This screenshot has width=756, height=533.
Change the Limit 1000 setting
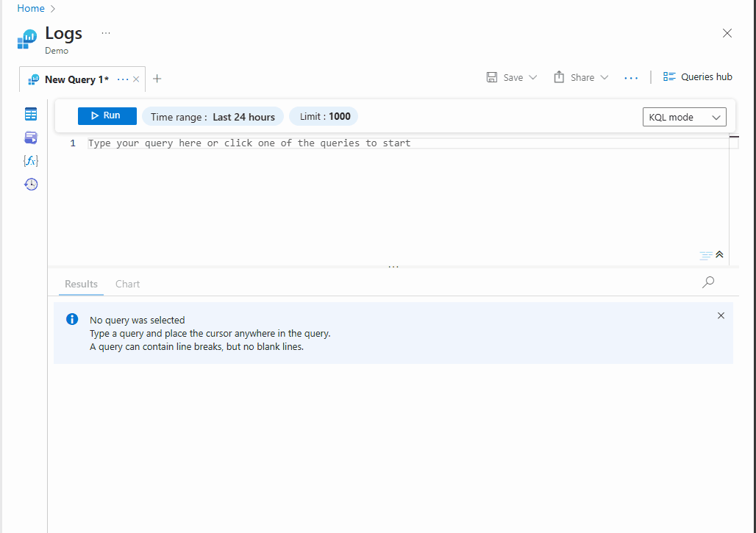pos(324,117)
